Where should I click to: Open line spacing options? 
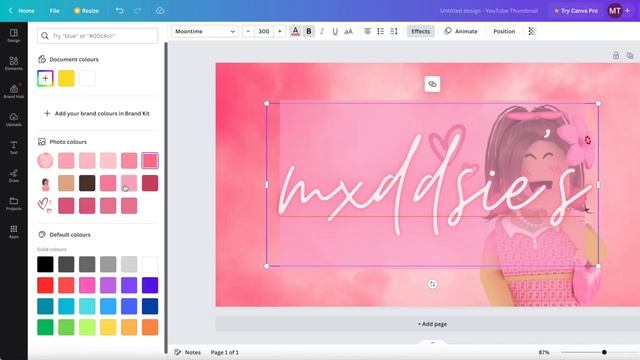[394, 31]
